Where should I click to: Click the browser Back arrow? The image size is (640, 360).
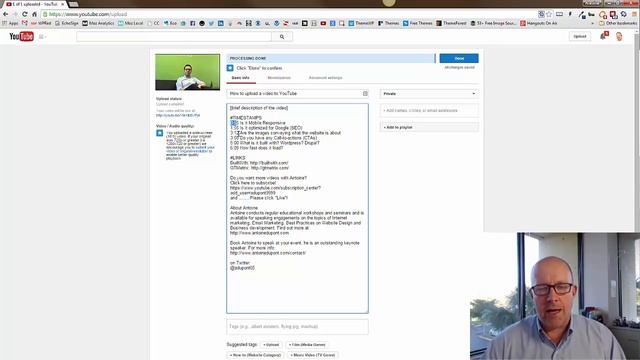(6, 14)
